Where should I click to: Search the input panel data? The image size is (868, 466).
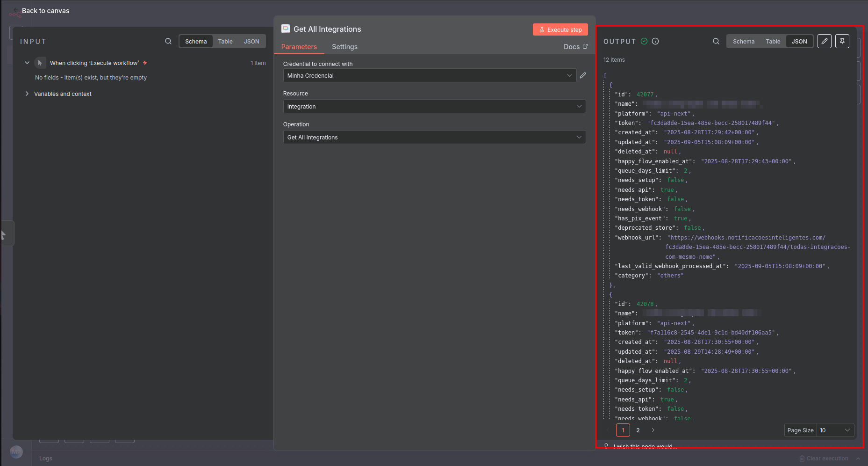(x=168, y=41)
